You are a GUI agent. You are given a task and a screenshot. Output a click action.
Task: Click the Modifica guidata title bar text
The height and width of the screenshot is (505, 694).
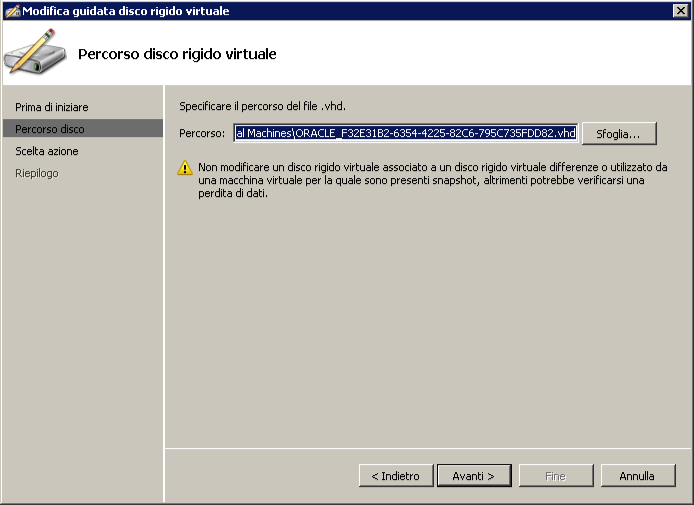[x=126, y=11]
